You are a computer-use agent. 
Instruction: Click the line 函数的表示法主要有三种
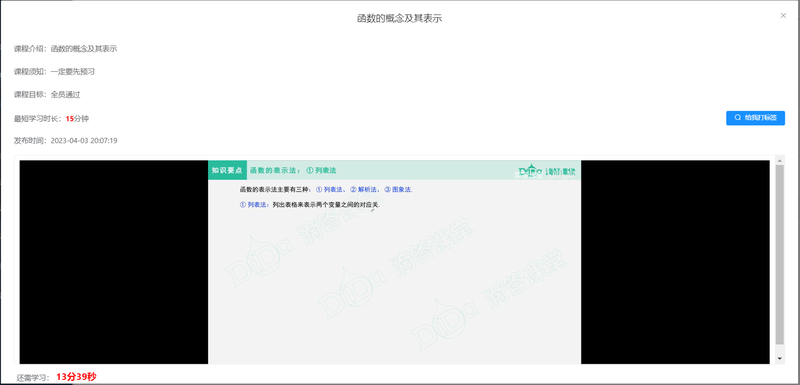click(x=326, y=190)
